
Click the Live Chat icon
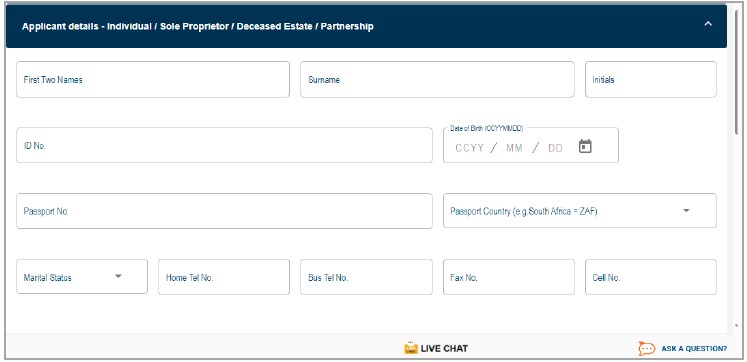pyautogui.click(x=411, y=348)
